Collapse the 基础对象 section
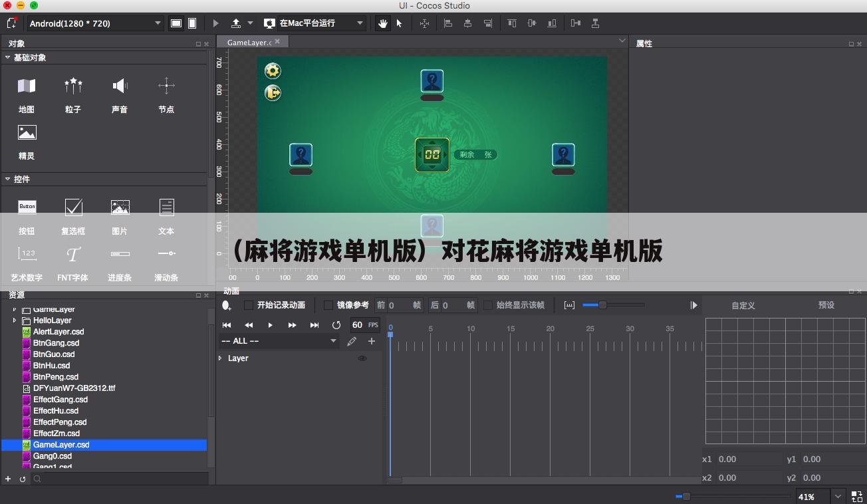Screen dimensions: 867x504 (x=7, y=57)
